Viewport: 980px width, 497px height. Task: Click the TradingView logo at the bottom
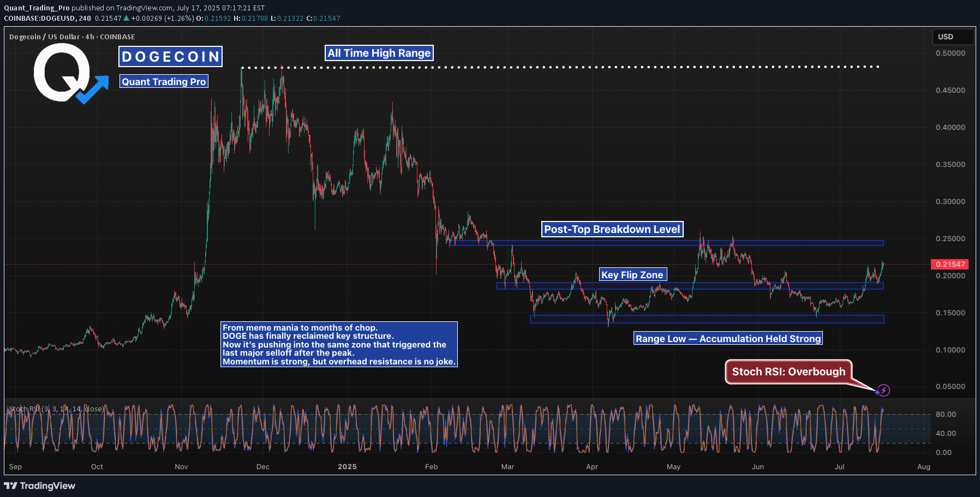click(40, 486)
